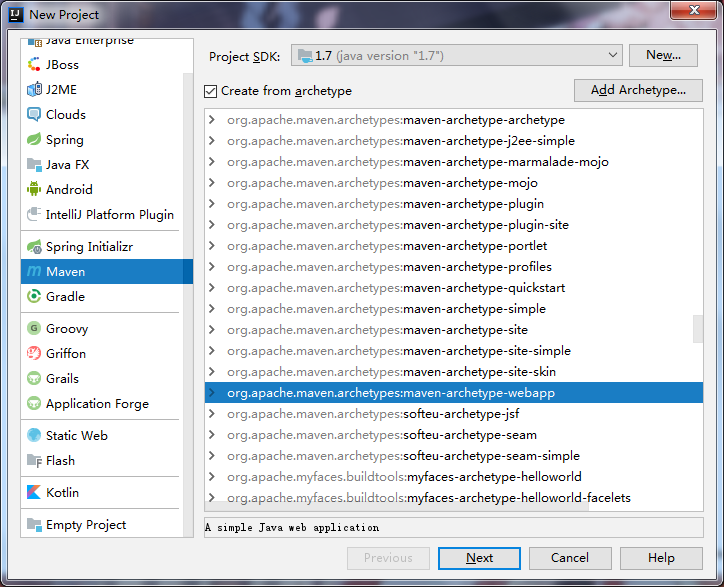
Task: Click the SDK folder icon in dropdown
Action: click(x=305, y=56)
